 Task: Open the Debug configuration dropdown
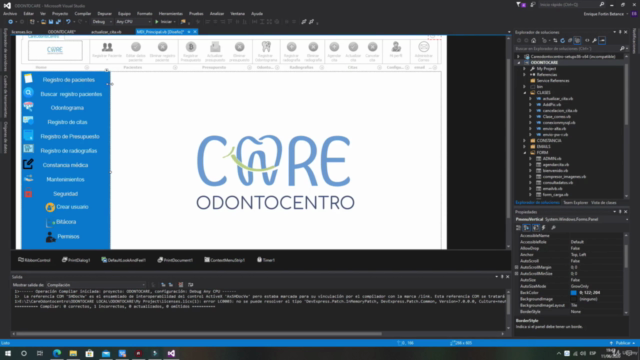coord(102,22)
